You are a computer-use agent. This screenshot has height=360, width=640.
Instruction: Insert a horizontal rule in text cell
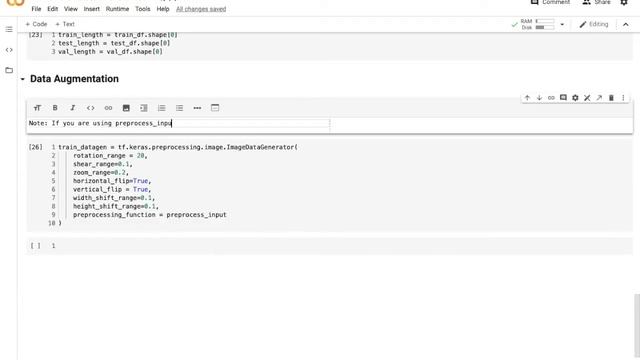(197, 108)
